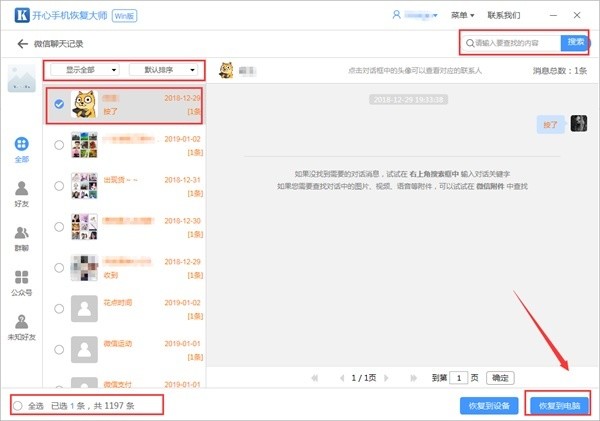This screenshot has width=600, height=421.
Task: Click the 恢复到设备 button
Action: tap(489, 406)
